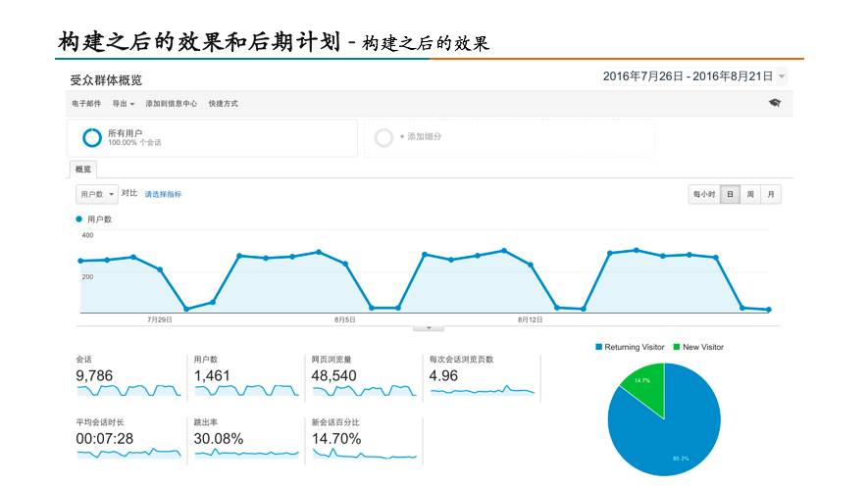Click the 快捷方式 shortcut item
The height and width of the screenshot is (486, 868).
[223, 104]
